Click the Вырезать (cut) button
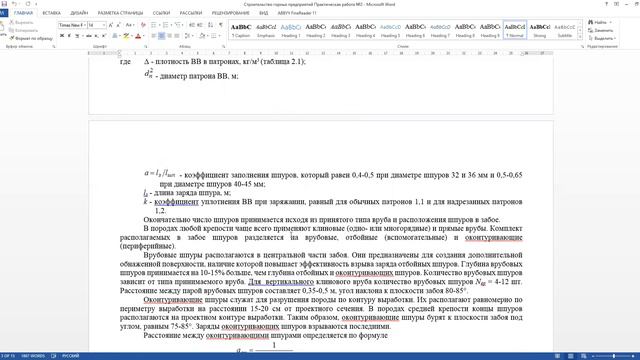 click(x=21, y=22)
